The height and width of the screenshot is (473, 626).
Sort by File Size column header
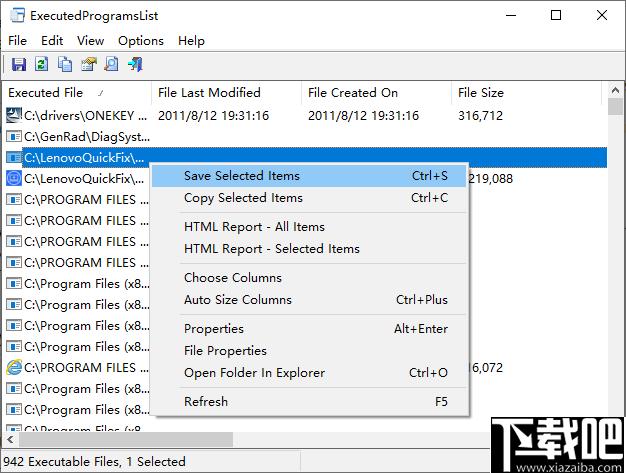pos(527,93)
